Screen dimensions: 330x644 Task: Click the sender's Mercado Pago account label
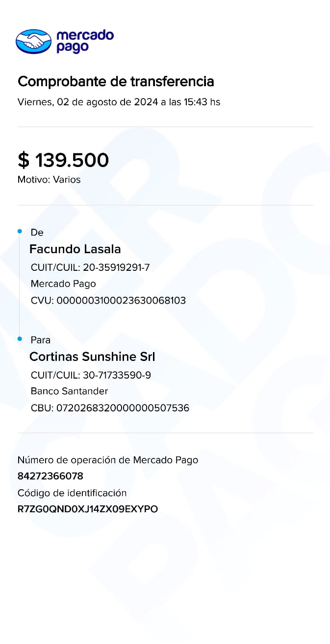[x=63, y=284]
